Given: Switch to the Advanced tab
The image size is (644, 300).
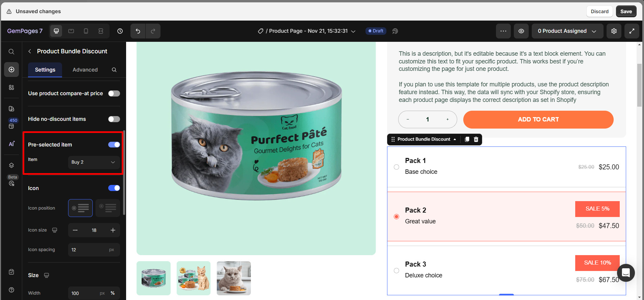Looking at the screenshot, I should pyautogui.click(x=85, y=70).
